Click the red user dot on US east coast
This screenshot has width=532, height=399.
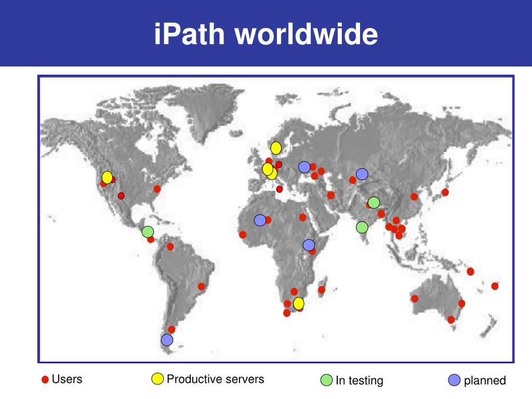(157, 189)
